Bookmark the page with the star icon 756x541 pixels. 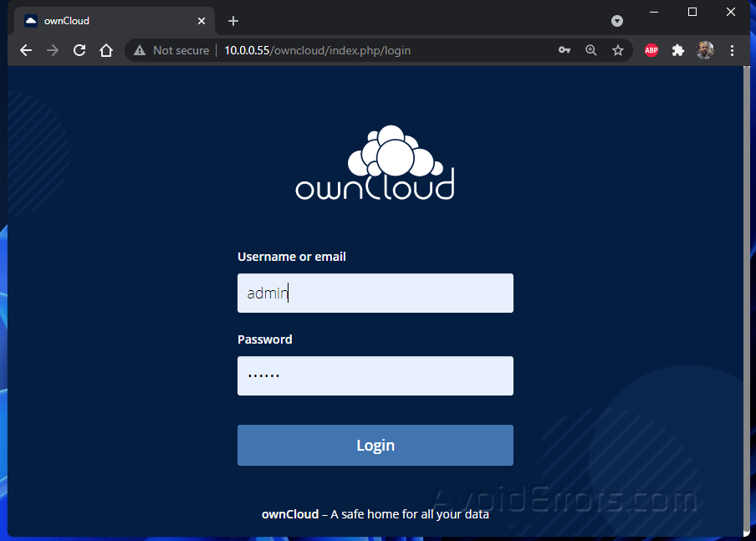click(x=618, y=50)
